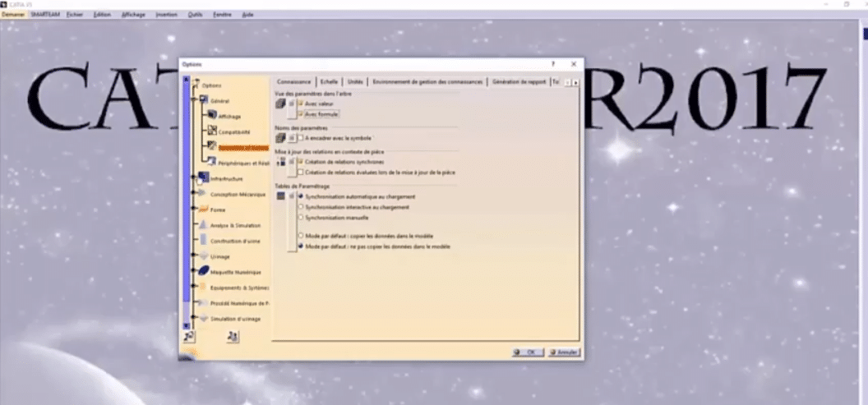
Task: Toggle the 'Avec formule' checkbox
Action: tap(301, 113)
